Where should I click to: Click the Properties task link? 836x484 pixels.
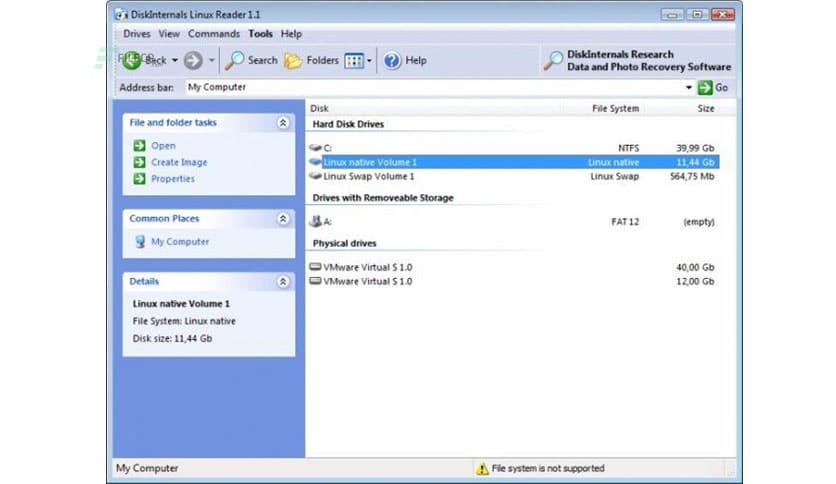click(173, 179)
